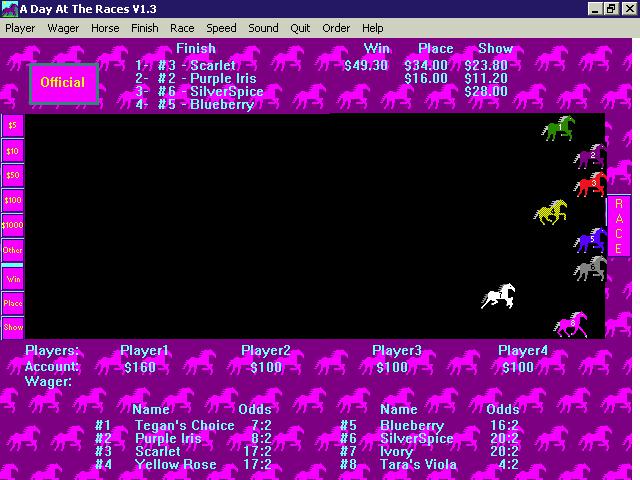Screen dimensions: 640x480
Task: Select the purple number 2 horse
Action: 590,156
